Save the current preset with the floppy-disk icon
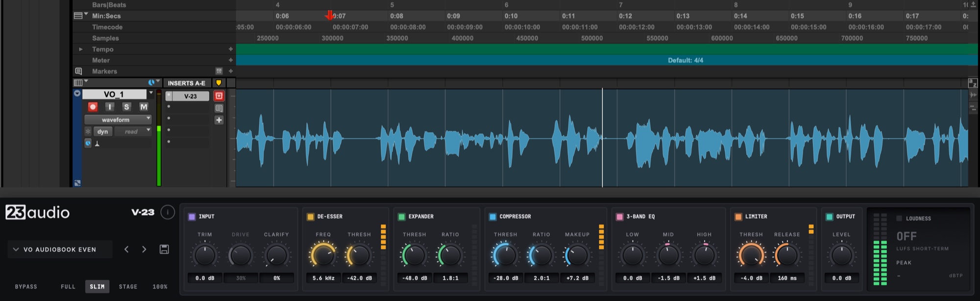Viewport: 980px width, 301px height. (x=164, y=249)
